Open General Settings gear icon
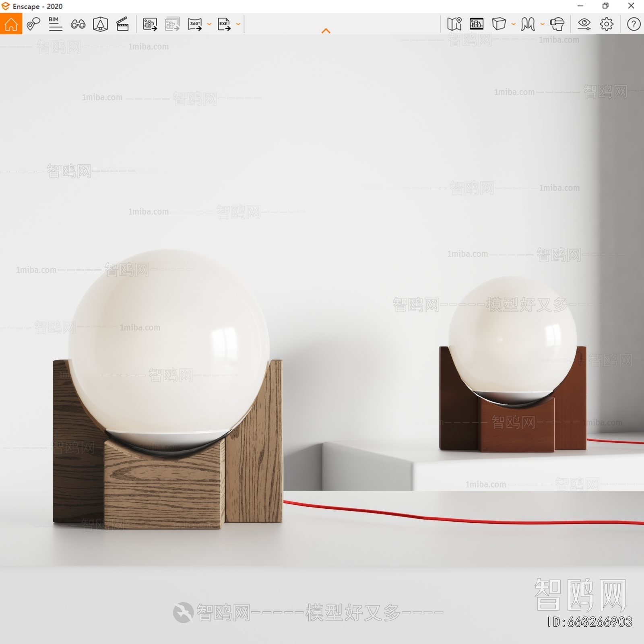Screen dimensions: 644x644 [x=607, y=24]
